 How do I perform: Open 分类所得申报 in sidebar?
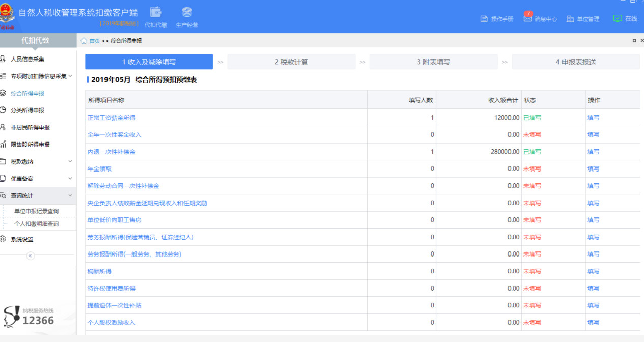point(28,110)
